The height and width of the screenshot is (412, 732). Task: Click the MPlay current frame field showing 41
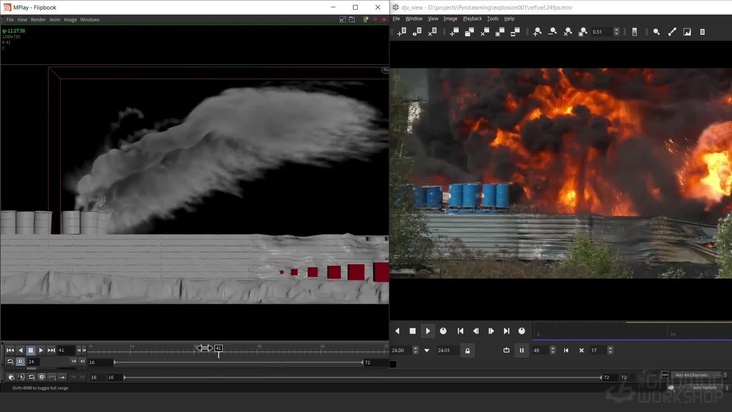click(x=66, y=350)
